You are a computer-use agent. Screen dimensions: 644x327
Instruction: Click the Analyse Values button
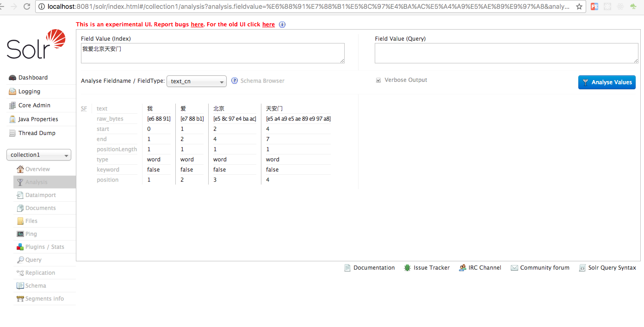607,82
